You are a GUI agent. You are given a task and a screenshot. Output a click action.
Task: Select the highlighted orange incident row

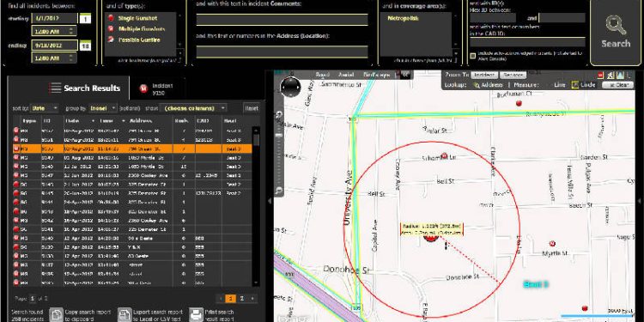pyautogui.click(x=132, y=149)
